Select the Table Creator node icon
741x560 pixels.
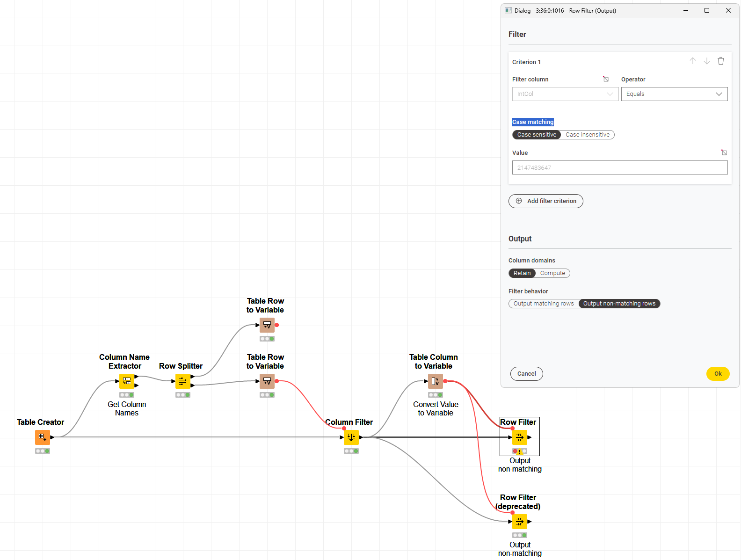42,437
